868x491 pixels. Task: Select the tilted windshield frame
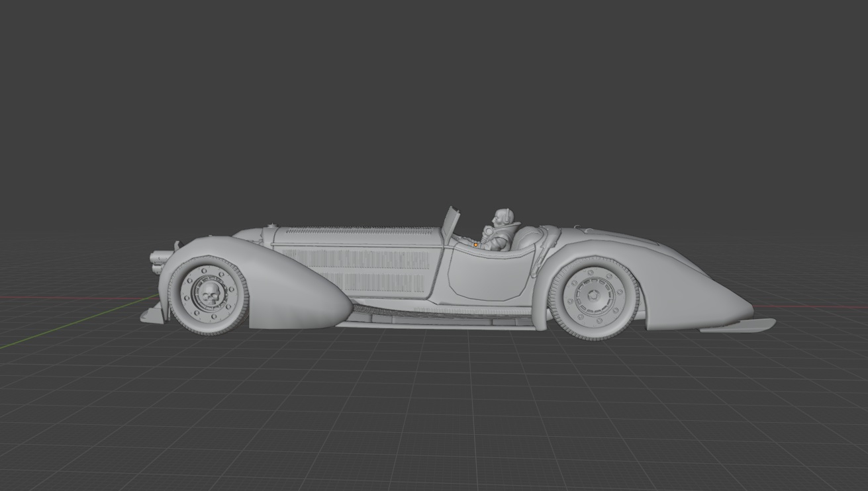(452, 222)
